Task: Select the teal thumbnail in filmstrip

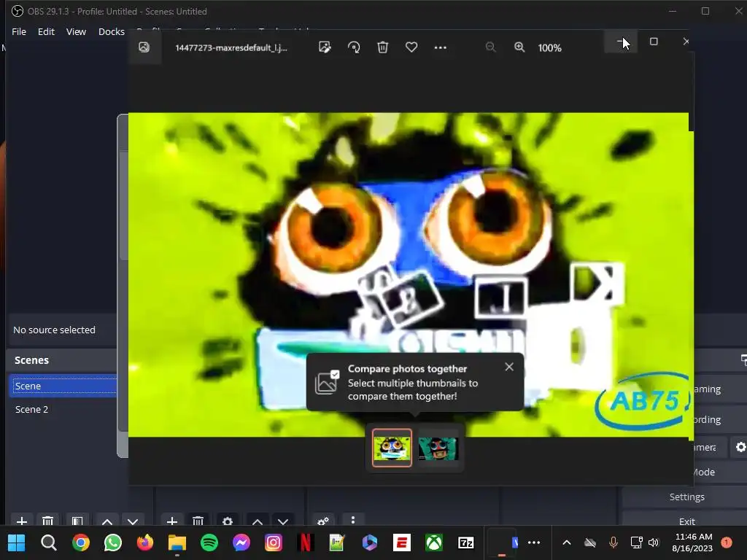Action: coord(438,448)
